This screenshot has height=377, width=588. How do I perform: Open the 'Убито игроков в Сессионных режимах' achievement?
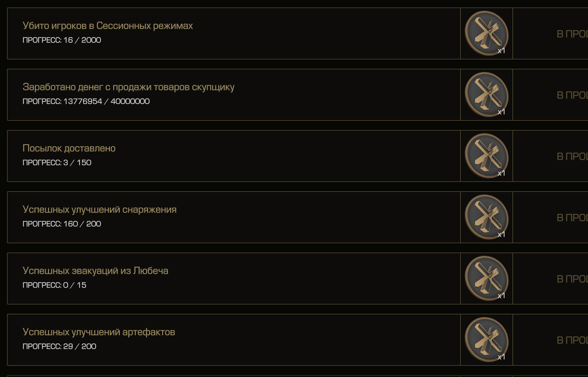[108, 26]
